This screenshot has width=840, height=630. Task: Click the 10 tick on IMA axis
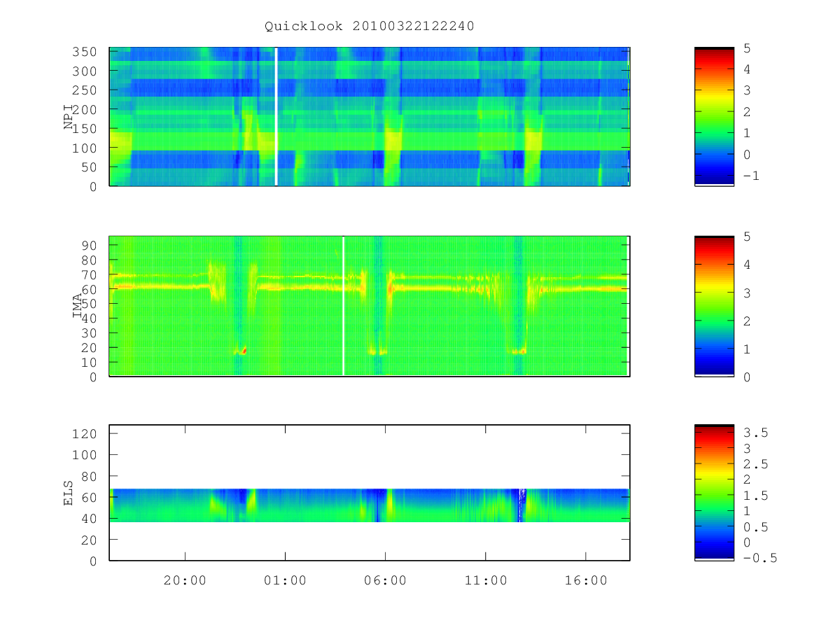coord(89,362)
